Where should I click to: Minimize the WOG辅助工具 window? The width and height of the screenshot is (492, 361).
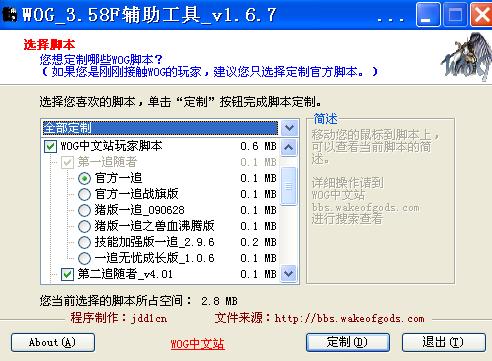pyautogui.click(x=428, y=15)
